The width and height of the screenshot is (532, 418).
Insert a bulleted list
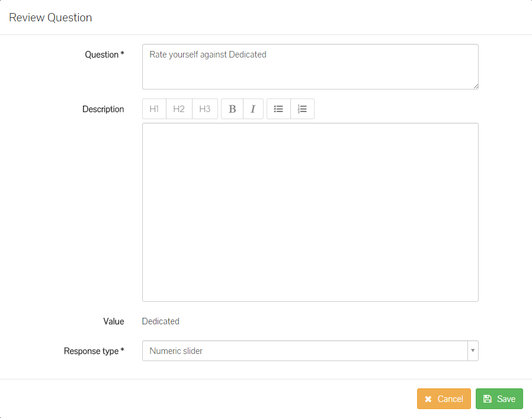[x=278, y=109]
